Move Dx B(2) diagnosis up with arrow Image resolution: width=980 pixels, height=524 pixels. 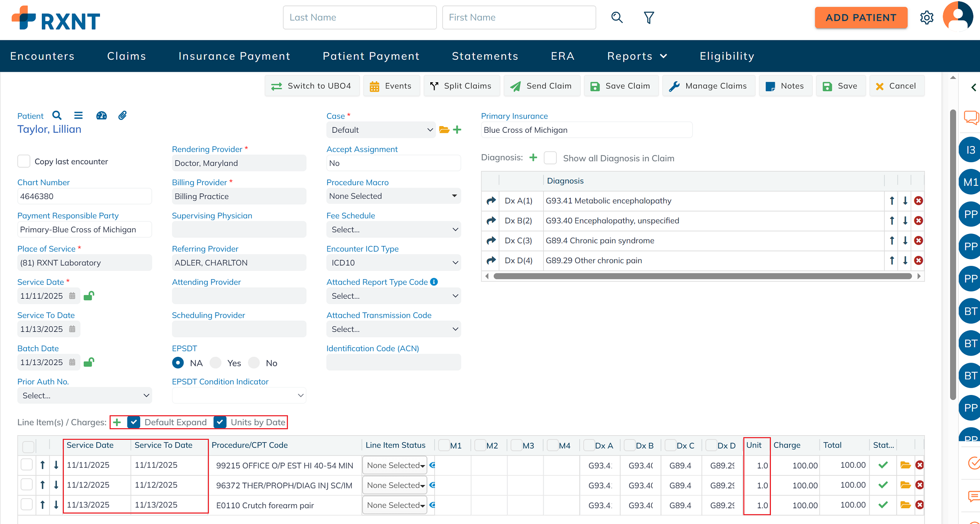click(x=892, y=221)
